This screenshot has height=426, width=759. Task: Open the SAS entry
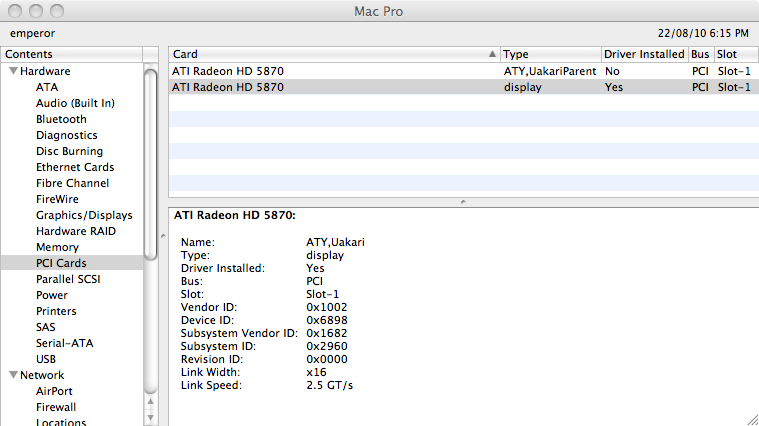46,327
